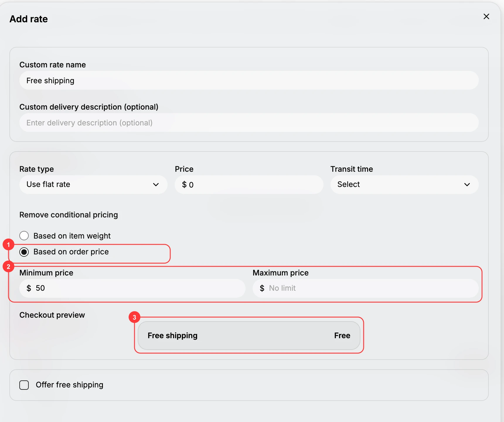Click the Minimum price label
Viewport: 504px width, 422px height.
pos(46,273)
